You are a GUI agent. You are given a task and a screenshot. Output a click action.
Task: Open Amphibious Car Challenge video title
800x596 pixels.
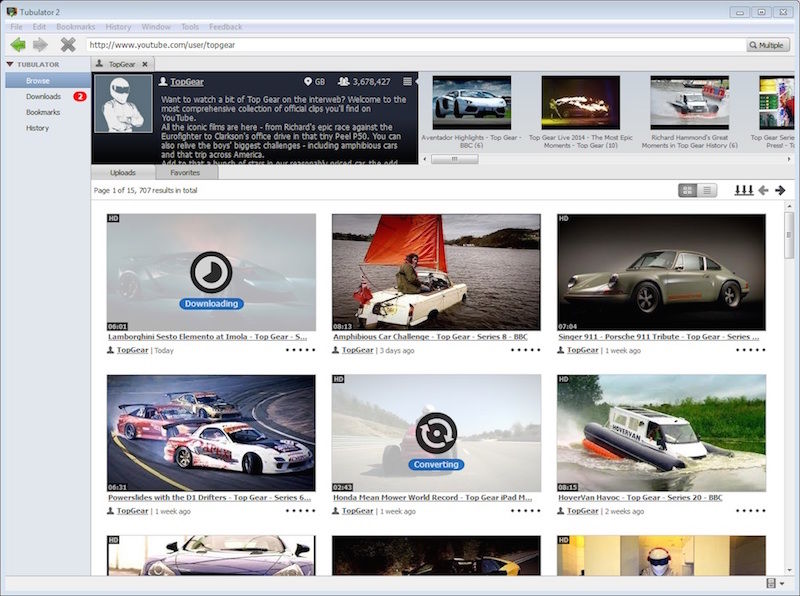click(430, 337)
